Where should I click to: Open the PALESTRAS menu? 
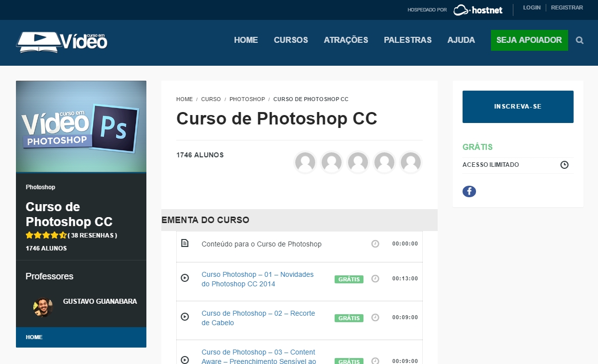(408, 40)
